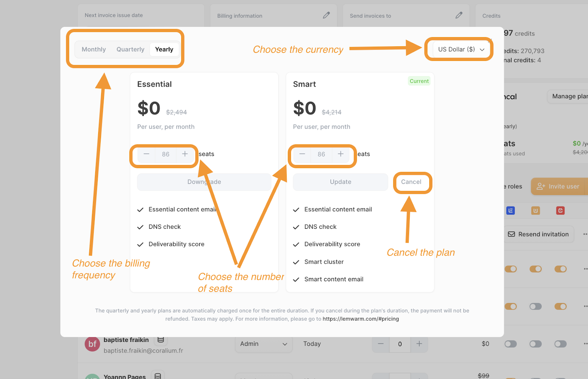Increase seats on the Essential plan

click(185, 154)
